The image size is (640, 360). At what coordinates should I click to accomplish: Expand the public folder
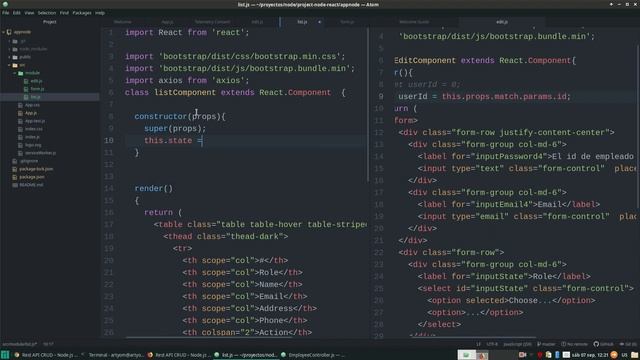pos(9,57)
